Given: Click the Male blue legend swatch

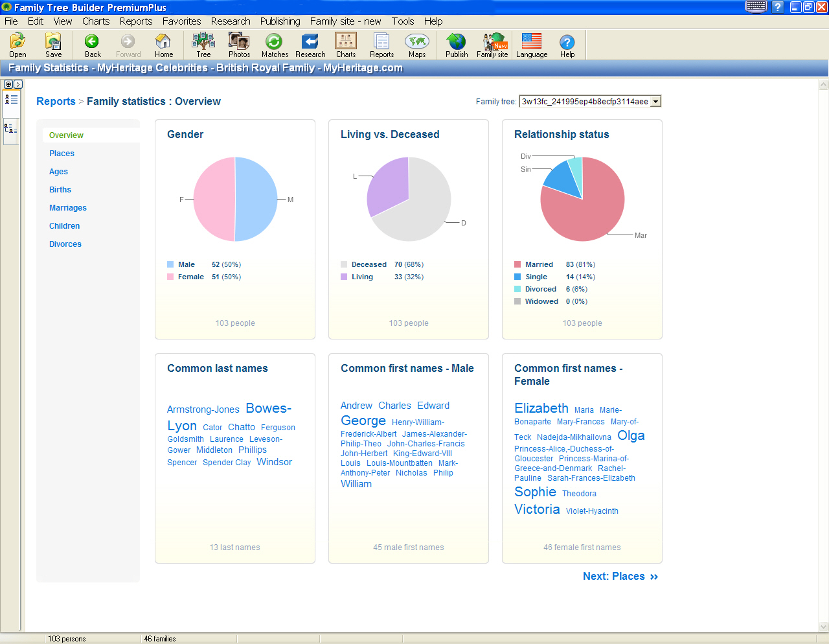Looking at the screenshot, I should pos(170,264).
